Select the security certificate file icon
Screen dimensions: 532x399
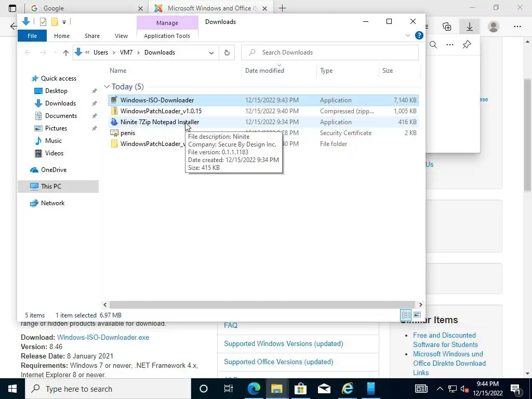click(114, 133)
